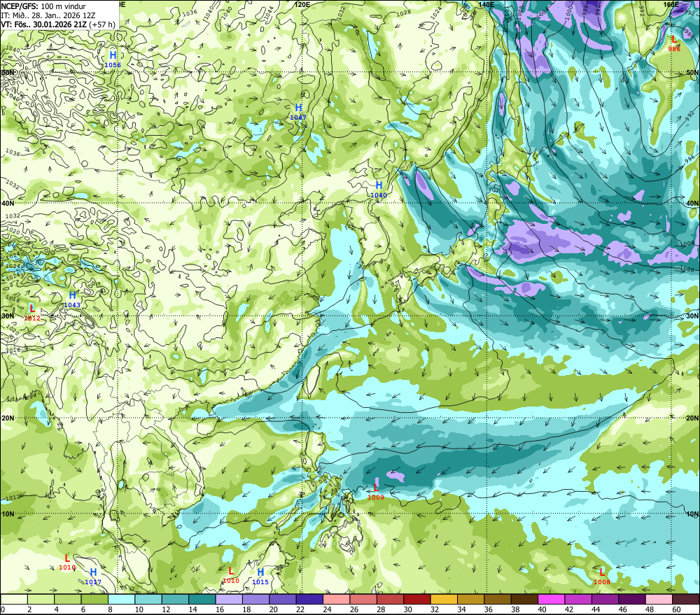Select the high pressure marker H 1043

[x=72, y=299]
